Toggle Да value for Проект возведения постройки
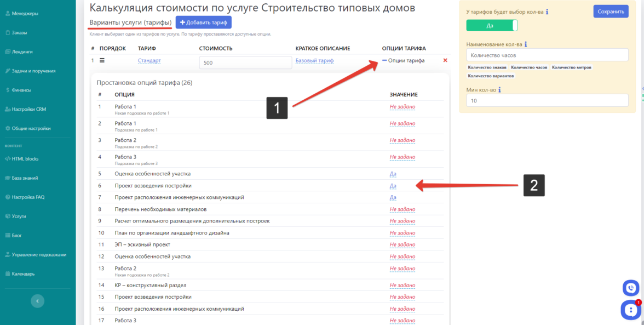Image resolution: width=644 pixels, height=325 pixels. [x=393, y=186]
